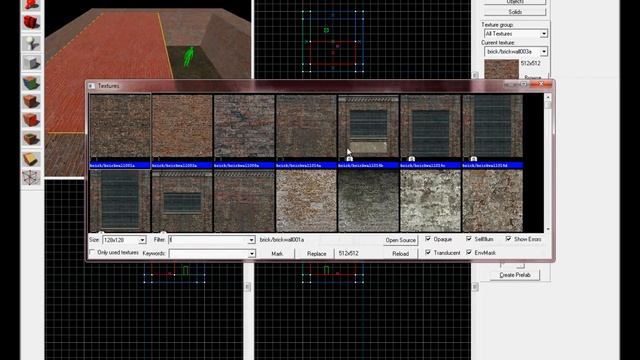Click the Reload button
This screenshot has width=640, height=360.
(x=400, y=253)
